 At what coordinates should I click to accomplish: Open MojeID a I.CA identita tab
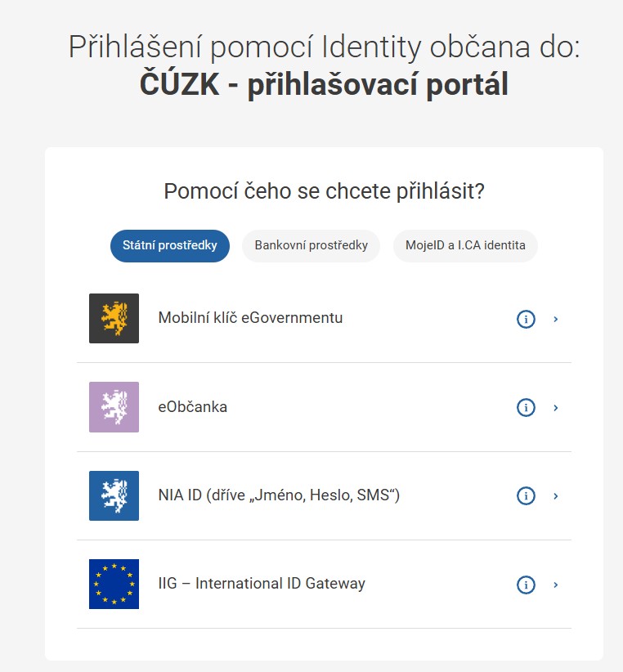coord(465,245)
